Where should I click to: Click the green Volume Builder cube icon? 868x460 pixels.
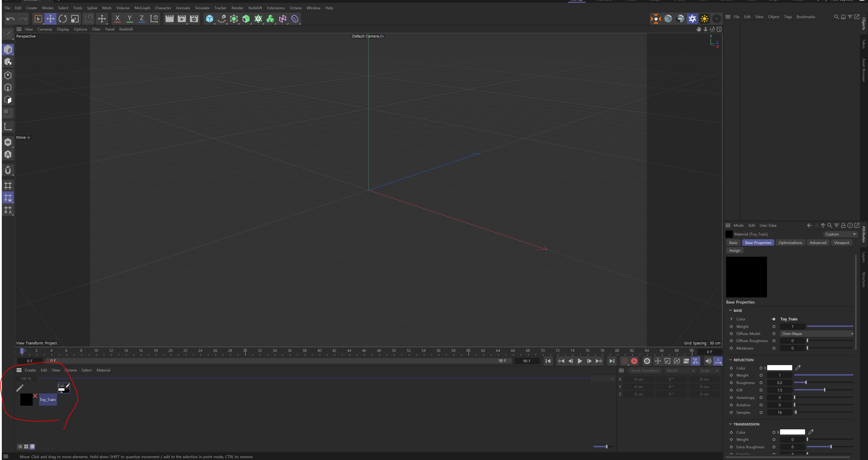246,19
